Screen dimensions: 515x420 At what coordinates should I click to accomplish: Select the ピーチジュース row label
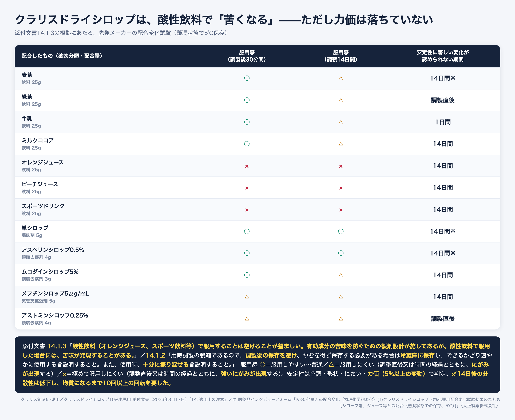40,184
